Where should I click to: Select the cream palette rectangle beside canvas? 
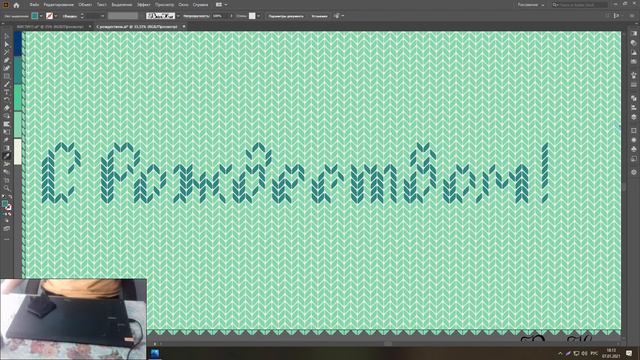pos(18,151)
